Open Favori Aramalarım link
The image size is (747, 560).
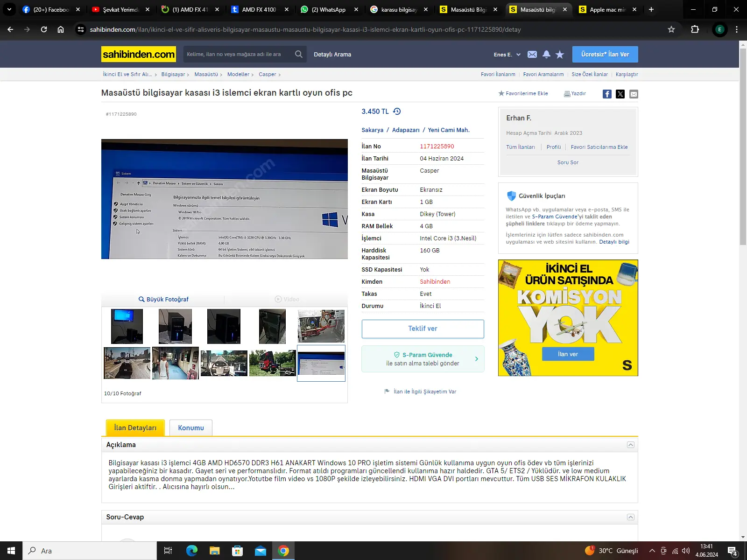[543, 74]
